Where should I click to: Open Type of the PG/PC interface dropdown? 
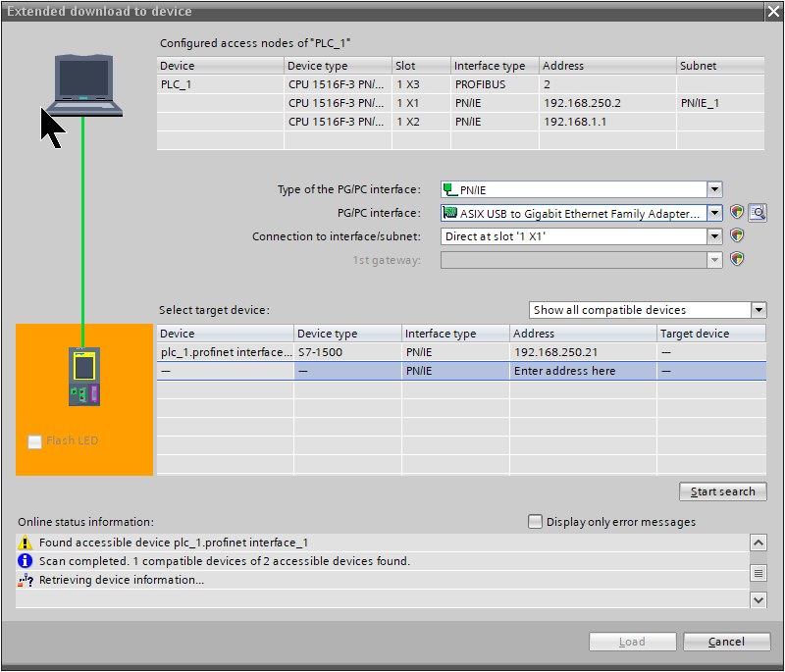pos(714,189)
